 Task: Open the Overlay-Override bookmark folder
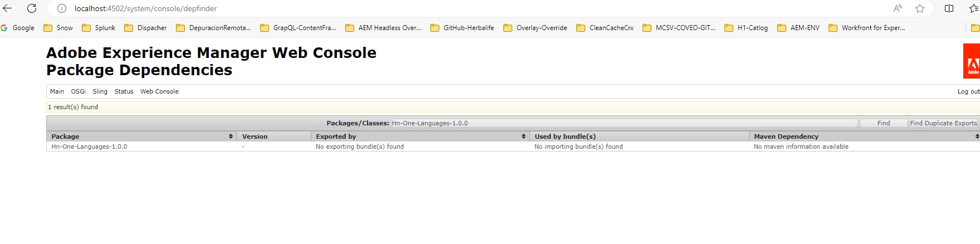coord(535,28)
